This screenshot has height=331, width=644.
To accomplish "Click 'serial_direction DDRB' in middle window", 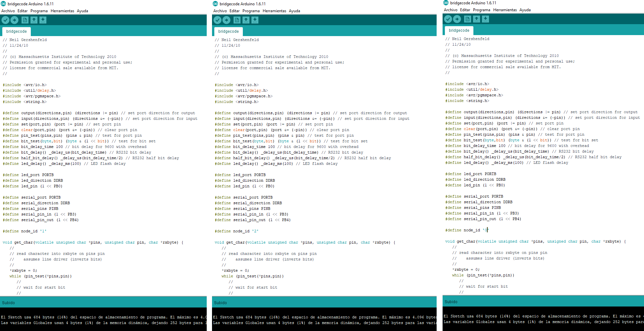I will (x=248, y=203).
